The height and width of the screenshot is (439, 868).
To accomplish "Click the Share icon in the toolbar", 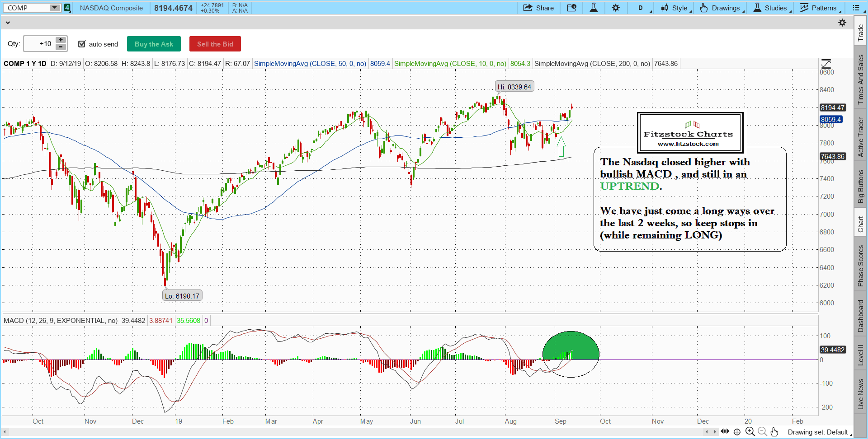I will [x=538, y=8].
